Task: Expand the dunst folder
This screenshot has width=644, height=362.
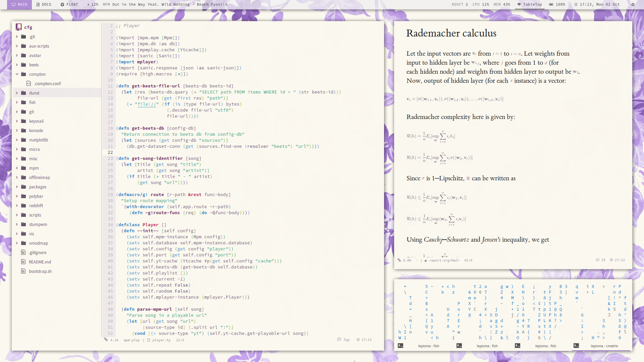Action: click(17, 93)
